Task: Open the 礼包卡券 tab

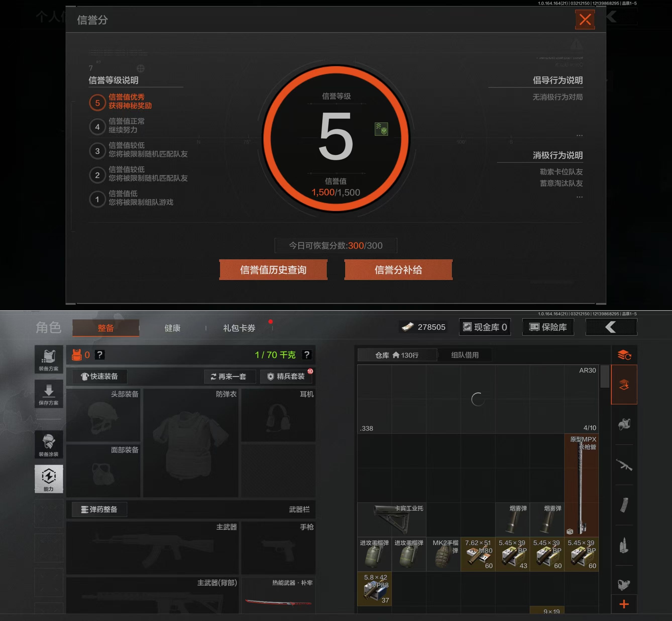Action: coord(239,328)
